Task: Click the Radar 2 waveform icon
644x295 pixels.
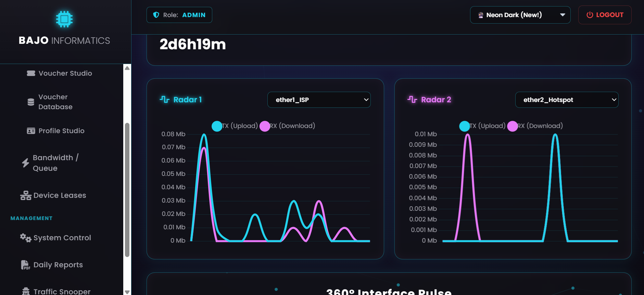Action: pos(412,99)
